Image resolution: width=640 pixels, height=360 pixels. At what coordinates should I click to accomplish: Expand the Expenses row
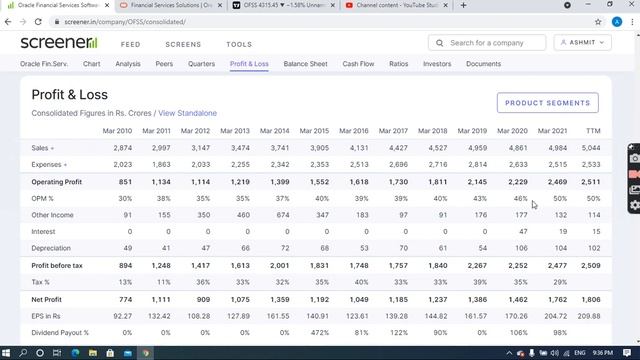[x=49, y=164]
